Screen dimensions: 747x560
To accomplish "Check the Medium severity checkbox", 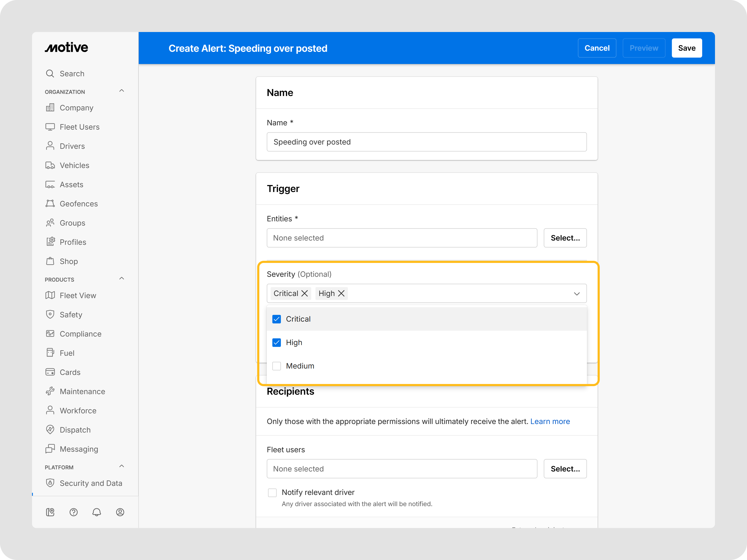I will point(277,366).
